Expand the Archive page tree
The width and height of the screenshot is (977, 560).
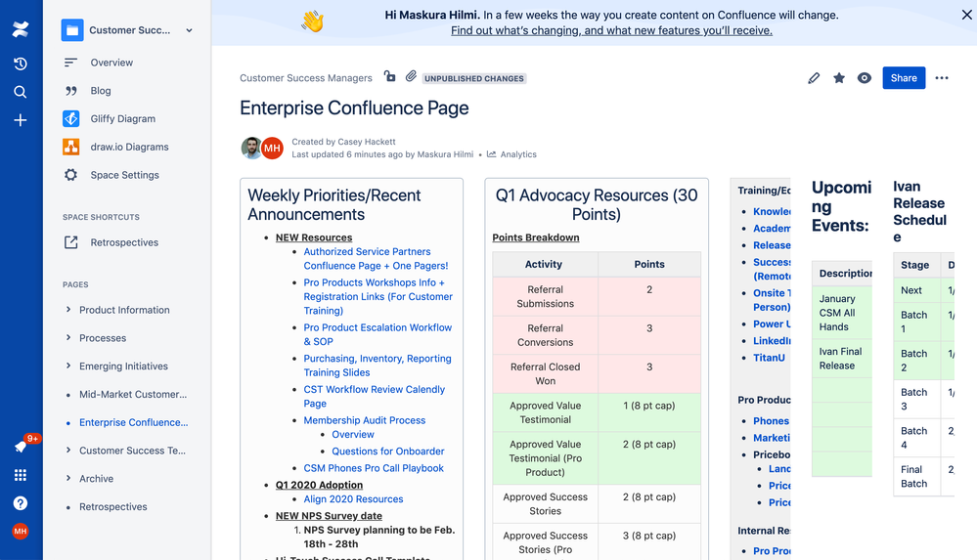(68, 479)
